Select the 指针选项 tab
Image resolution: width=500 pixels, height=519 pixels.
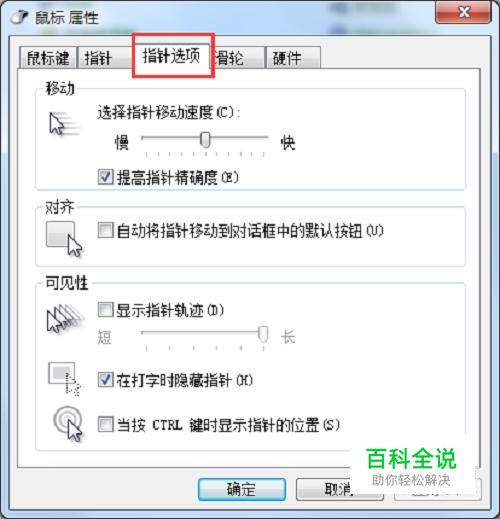pyautogui.click(x=171, y=56)
